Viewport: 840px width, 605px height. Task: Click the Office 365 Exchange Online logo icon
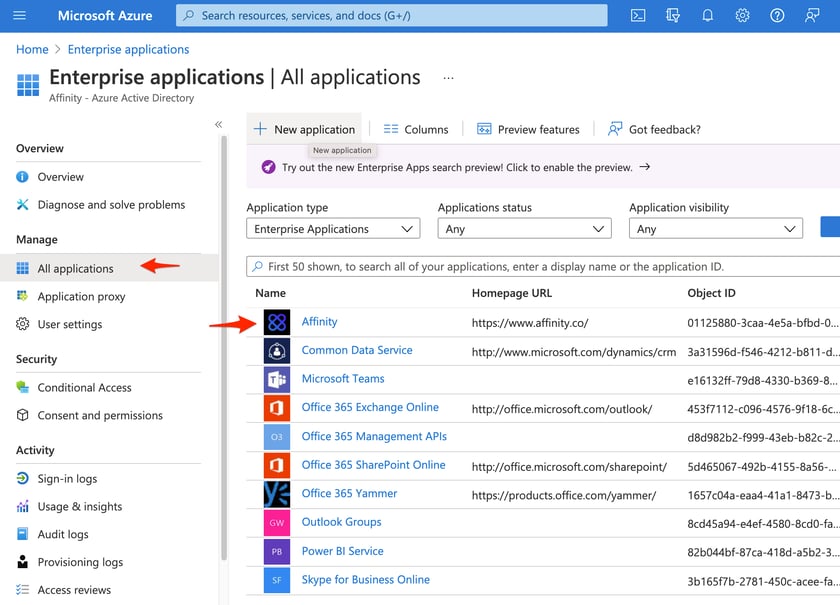point(277,408)
